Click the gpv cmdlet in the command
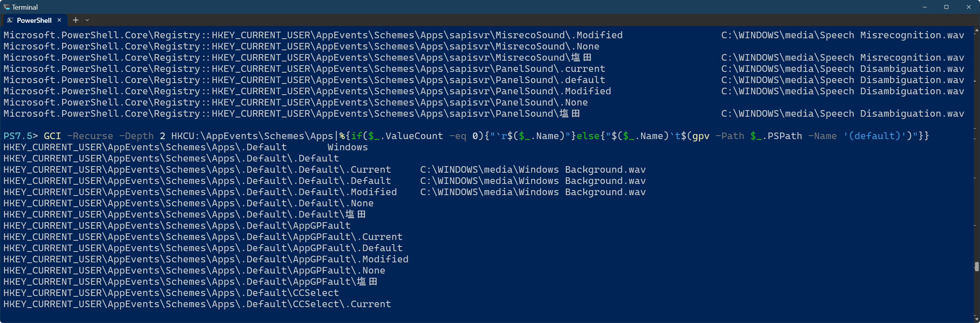Viewport: 980px width, 323px height. (701, 136)
